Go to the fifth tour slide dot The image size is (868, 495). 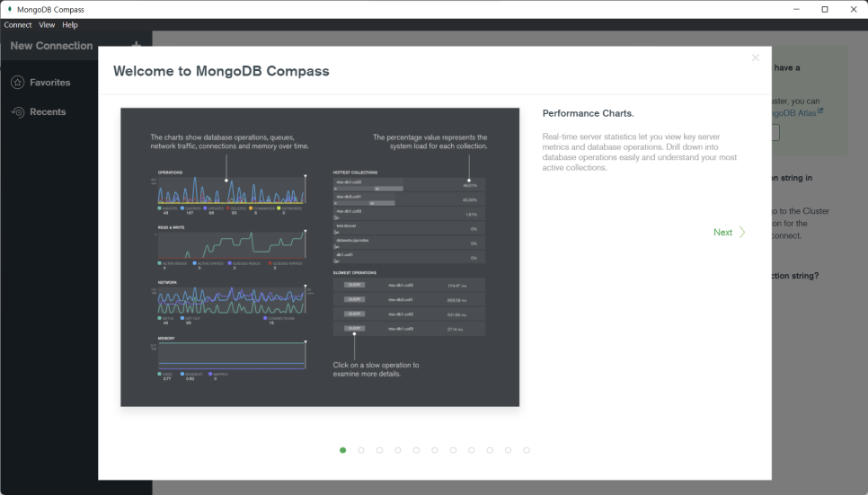416,450
